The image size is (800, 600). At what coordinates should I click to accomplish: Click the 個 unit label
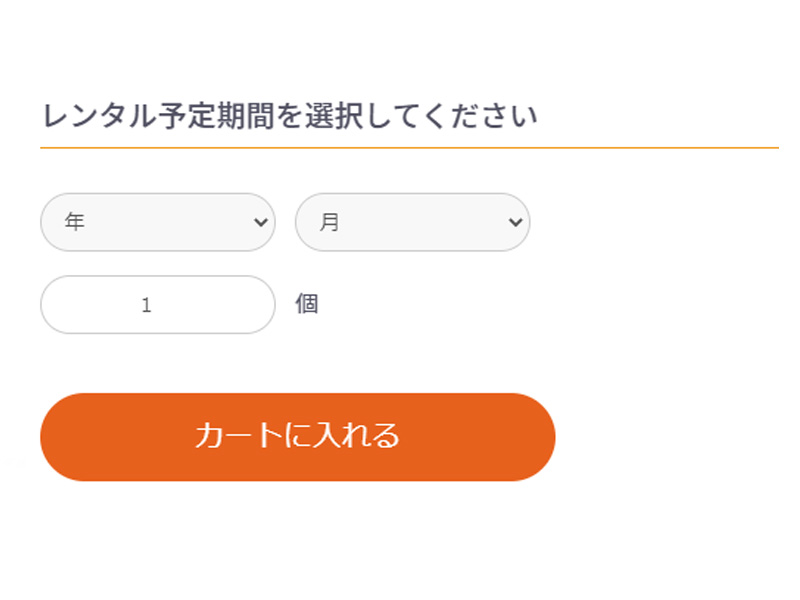[311, 304]
